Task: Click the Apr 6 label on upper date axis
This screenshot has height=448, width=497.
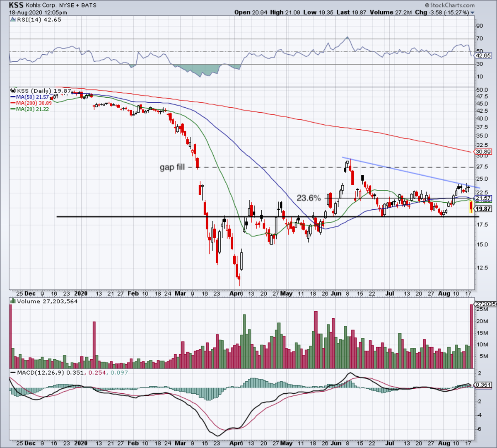Action: pos(236,293)
